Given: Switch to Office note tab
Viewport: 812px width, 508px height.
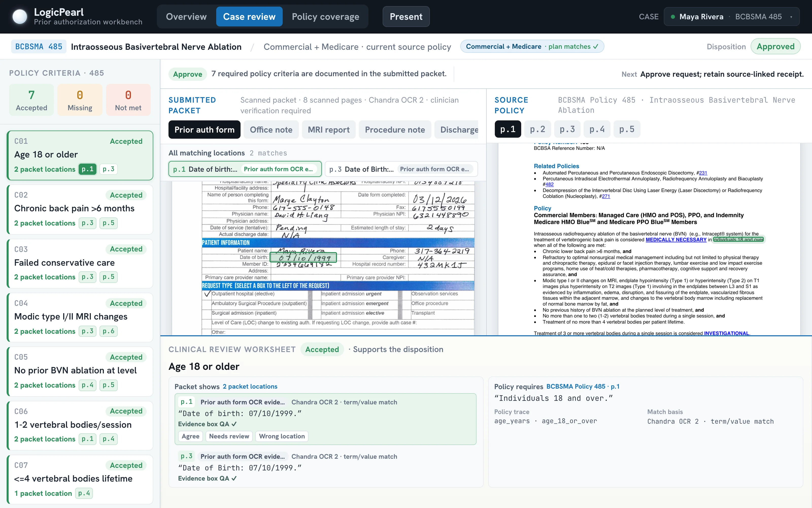Looking at the screenshot, I should click(271, 130).
